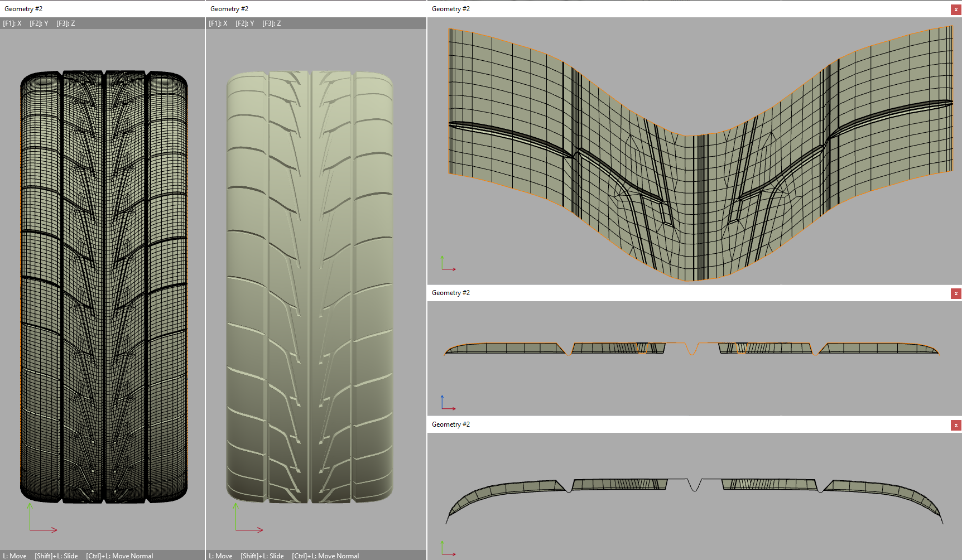Click [F1]: X in the shaded tire viewport
The height and width of the screenshot is (560, 962).
point(218,23)
